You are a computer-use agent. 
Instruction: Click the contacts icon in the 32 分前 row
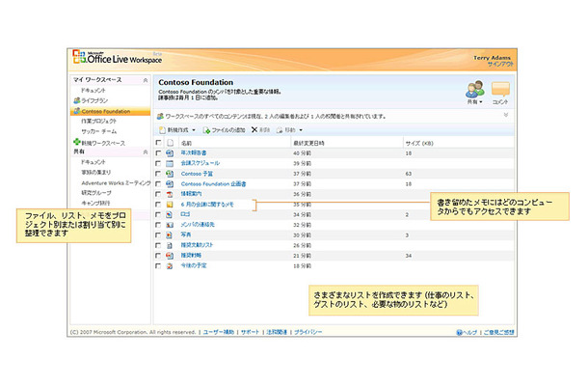(170, 225)
